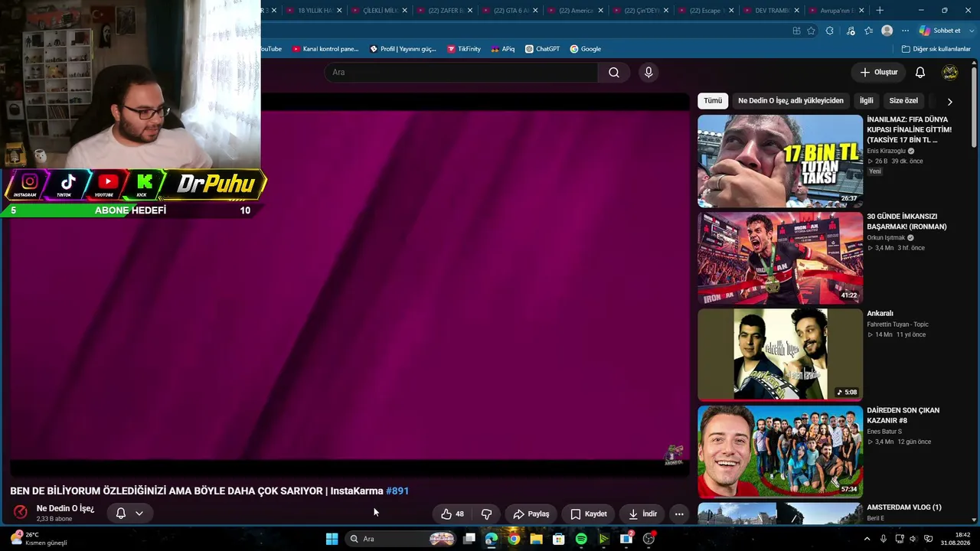
Task: Open Task View on the taskbar
Action: (x=469, y=539)
